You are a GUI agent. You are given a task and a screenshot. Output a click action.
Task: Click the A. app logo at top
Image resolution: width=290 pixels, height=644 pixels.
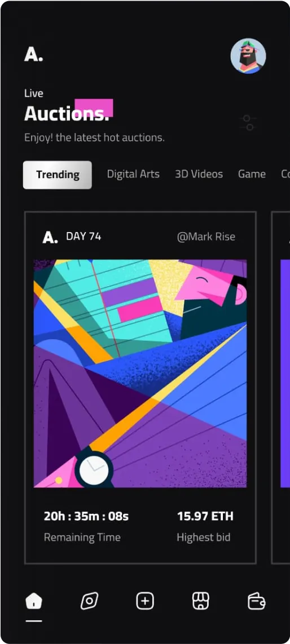coord(33,55)
